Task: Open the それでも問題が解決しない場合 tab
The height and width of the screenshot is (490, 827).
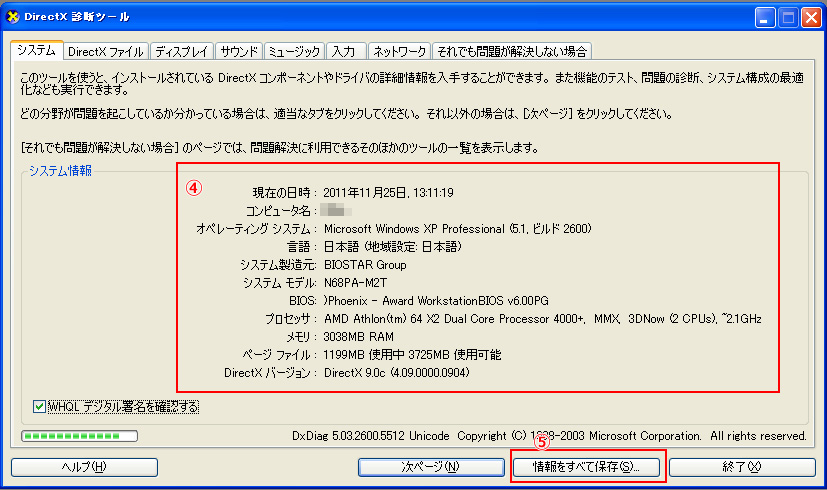Action: (512, 52)
